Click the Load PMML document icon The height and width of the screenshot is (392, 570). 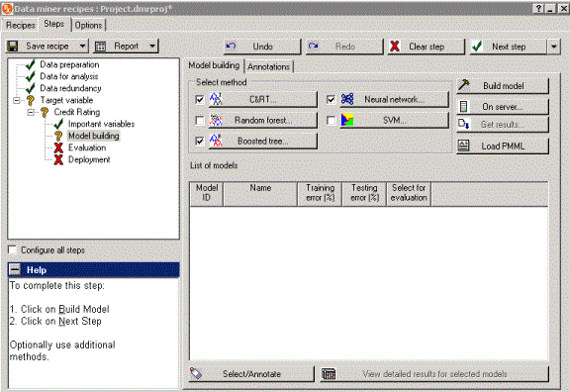[x=463, y=146]
